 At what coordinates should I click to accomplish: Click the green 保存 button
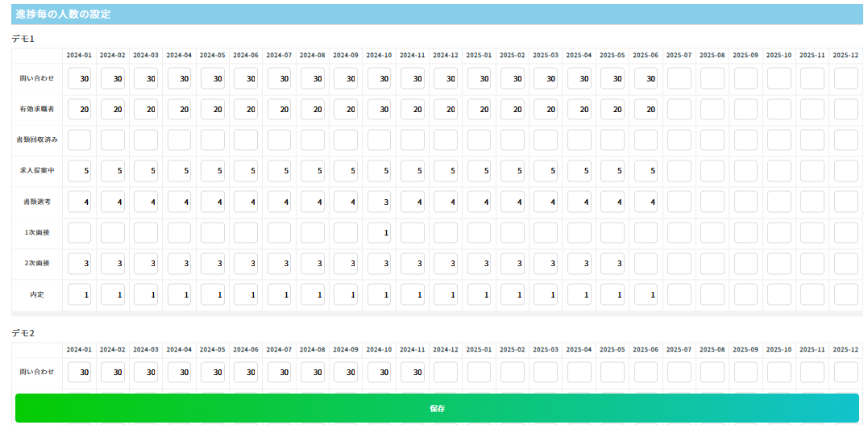point(437,408)
